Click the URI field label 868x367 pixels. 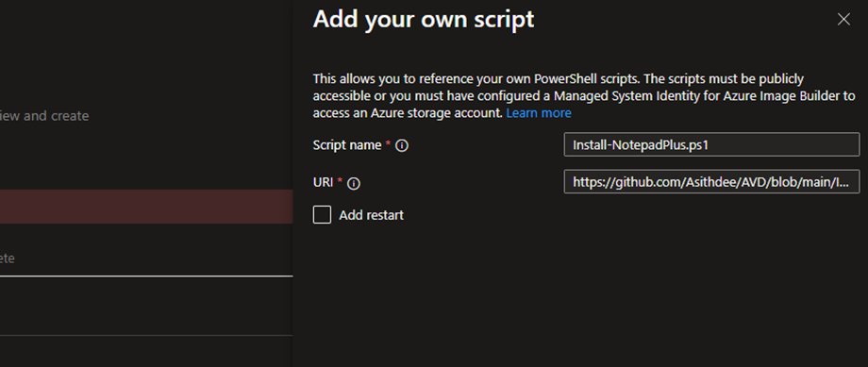pyautogui.click(x=324, y=181)
